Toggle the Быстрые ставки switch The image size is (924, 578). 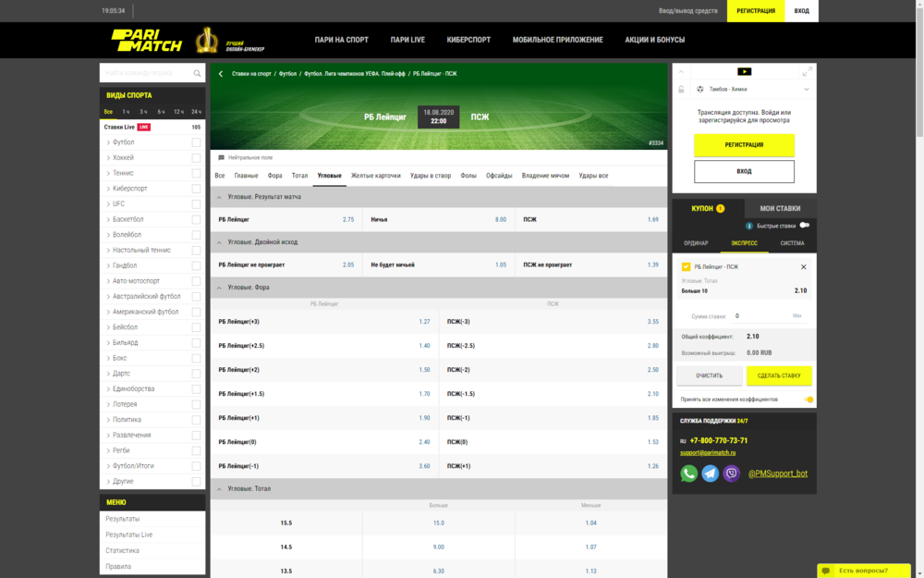[x=805, y=226]
